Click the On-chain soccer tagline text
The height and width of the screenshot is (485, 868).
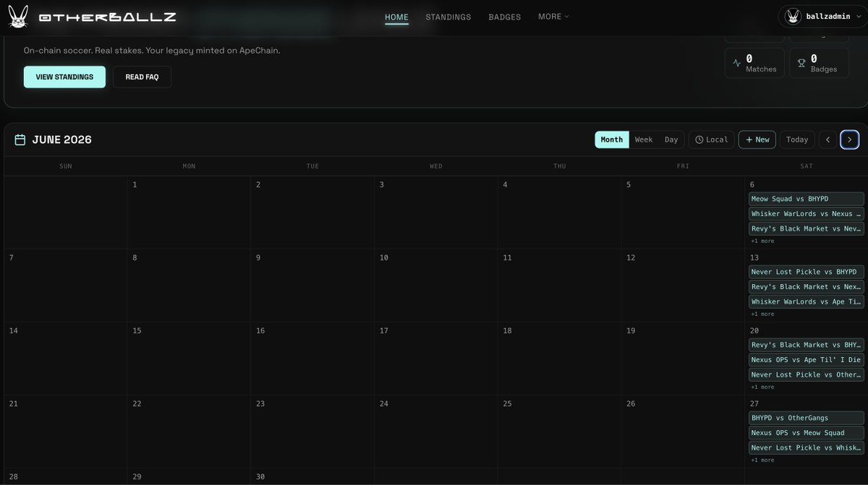(x=152, y=51)
